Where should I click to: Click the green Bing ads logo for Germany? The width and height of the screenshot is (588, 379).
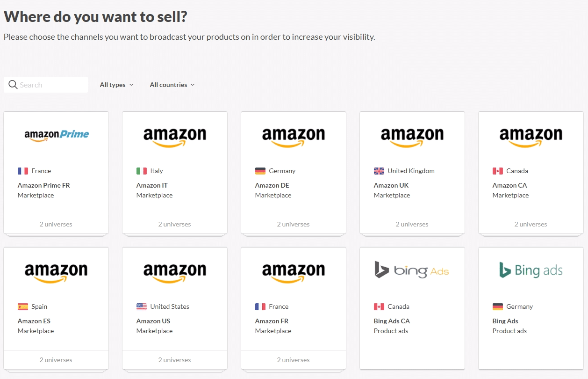531,270
